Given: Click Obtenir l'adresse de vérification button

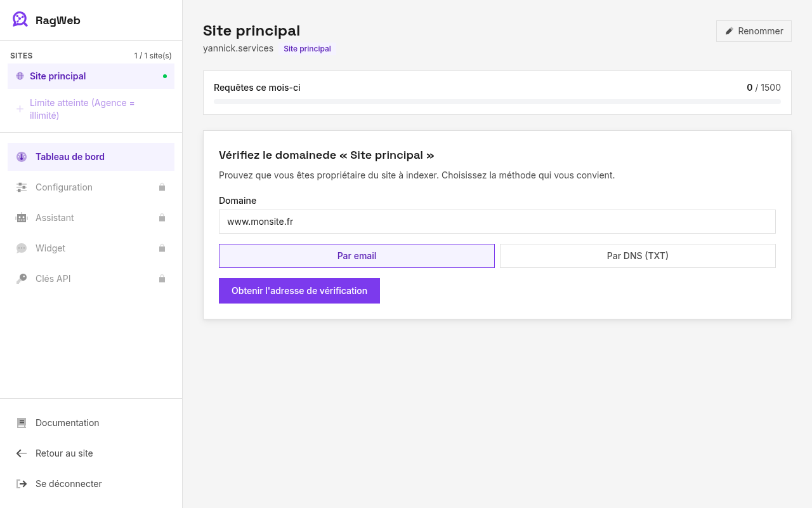Looking at the screenshot, I should pyautogui.click(x=299, y=291).
